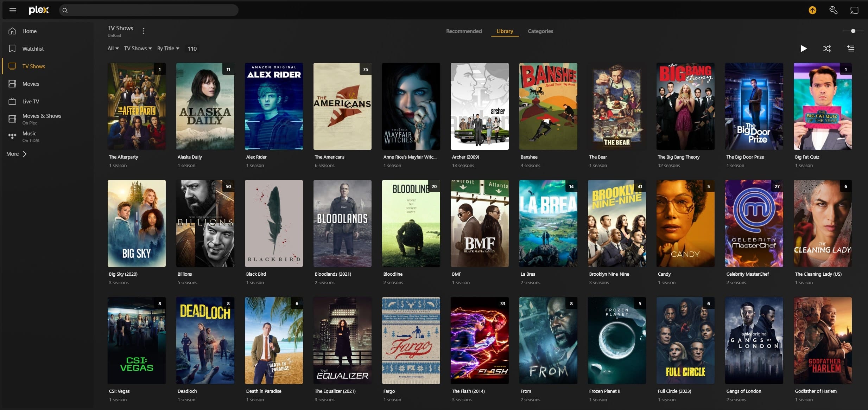Switch to the Recommended tab
The width and height of the screenshot is (868, 410).
pyautogui.click(x=464, y=31)
